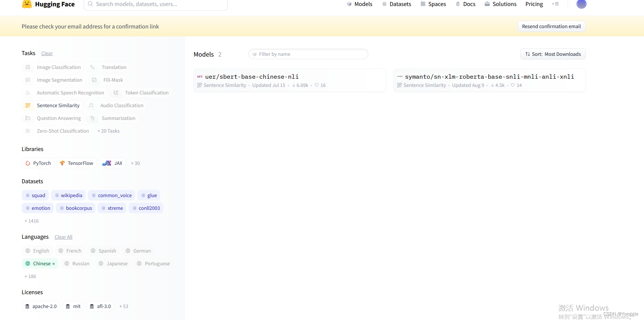Viewport: 644px width, 320px height.
Task: Select the afl-3.0 license filter
Action: (100, 307)
